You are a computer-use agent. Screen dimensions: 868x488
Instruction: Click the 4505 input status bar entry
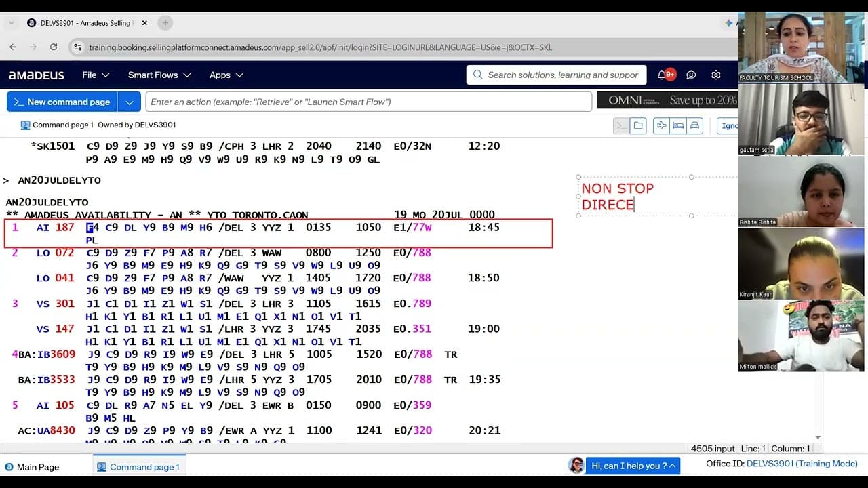click(x=713, y=449)
